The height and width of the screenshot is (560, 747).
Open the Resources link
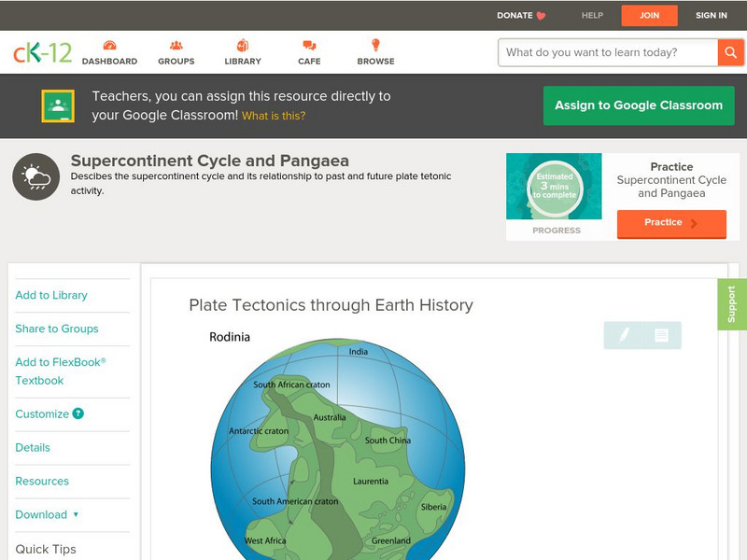point(42,481)
